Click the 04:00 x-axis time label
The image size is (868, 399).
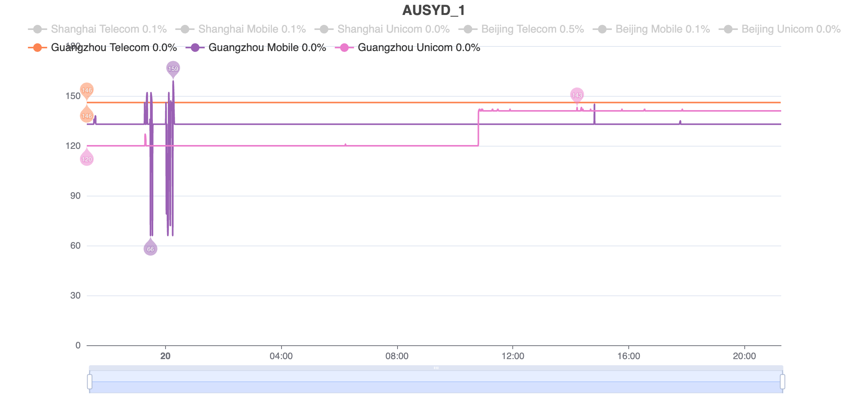pos(281,356)
